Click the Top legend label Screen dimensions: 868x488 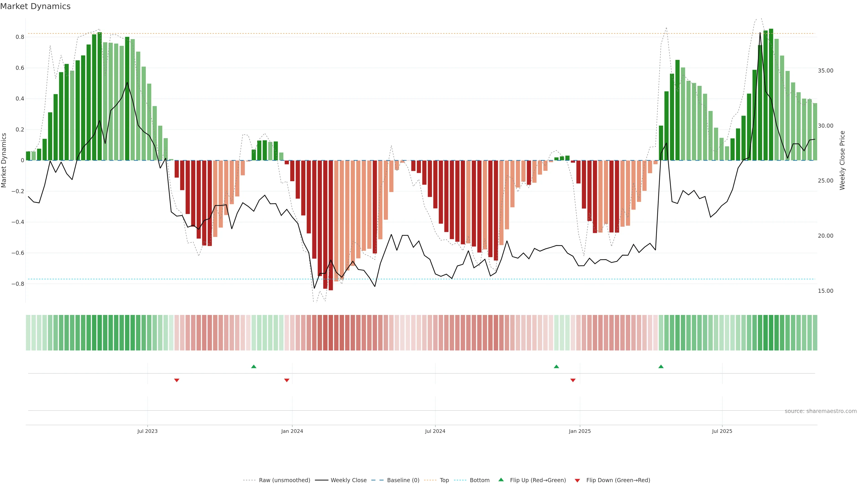point(444,480)
